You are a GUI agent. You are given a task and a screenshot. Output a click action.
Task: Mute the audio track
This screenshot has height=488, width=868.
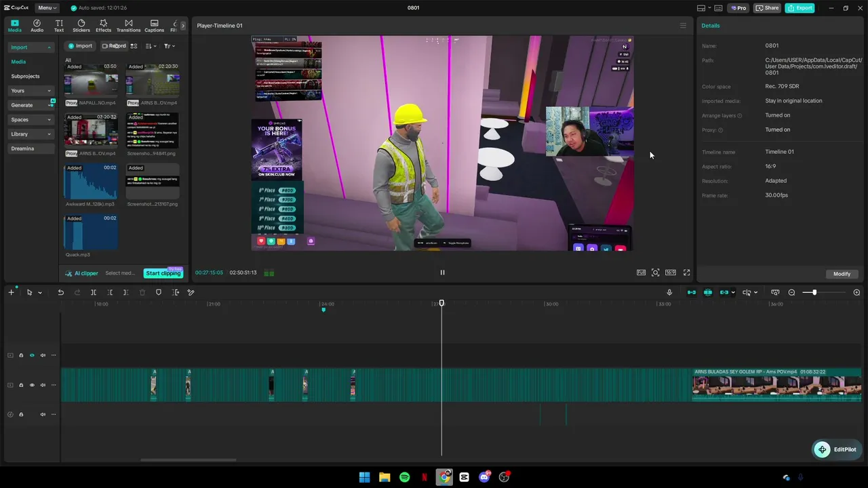(43, 414)
